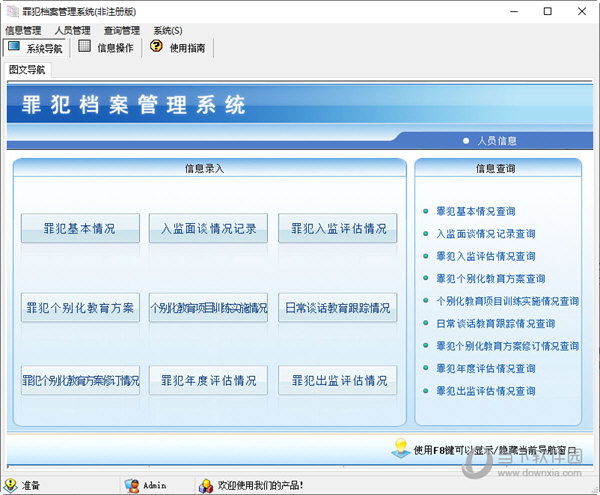Open the 信息管理 menu
Image resolution: width=600 pixels, height=495 pixels.
pyautogui.click(x=23, y=31)
